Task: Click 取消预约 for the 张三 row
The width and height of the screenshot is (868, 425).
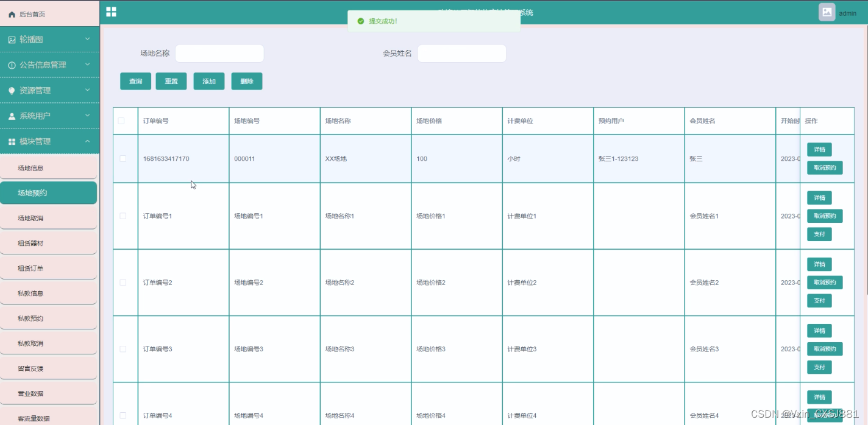Action: 825,167
